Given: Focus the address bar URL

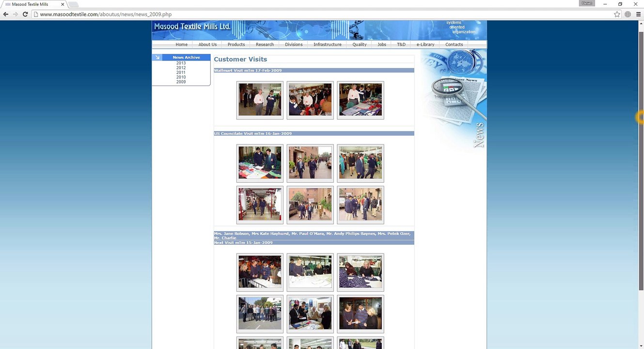Looking at the screenshot, I should click(x=106, y=15).
